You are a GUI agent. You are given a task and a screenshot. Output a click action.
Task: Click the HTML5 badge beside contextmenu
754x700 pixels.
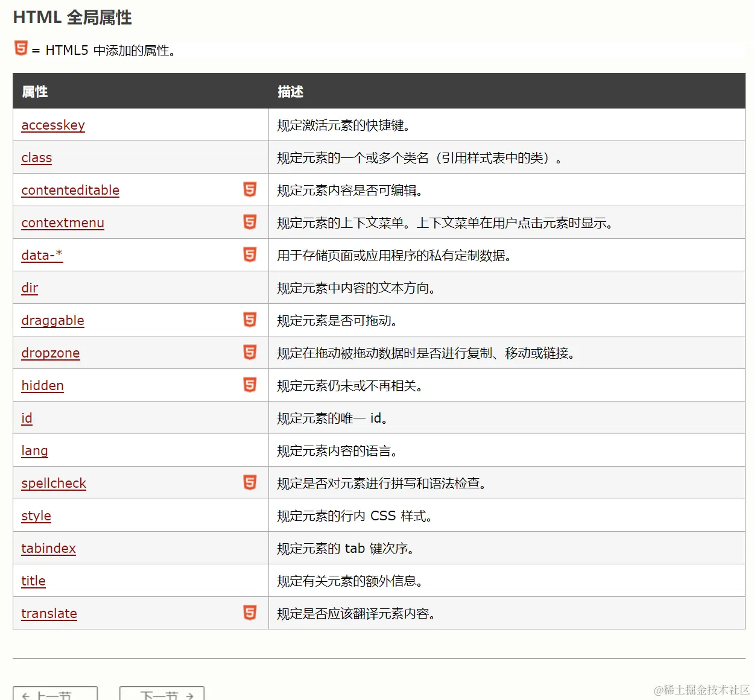pyautogui.click(x=250, y=222)
